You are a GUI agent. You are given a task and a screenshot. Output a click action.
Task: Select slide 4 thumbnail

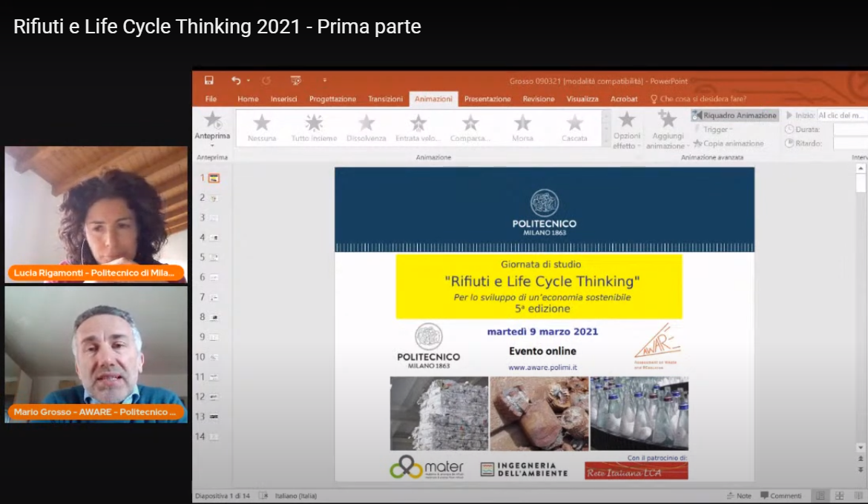click(214, 238)
